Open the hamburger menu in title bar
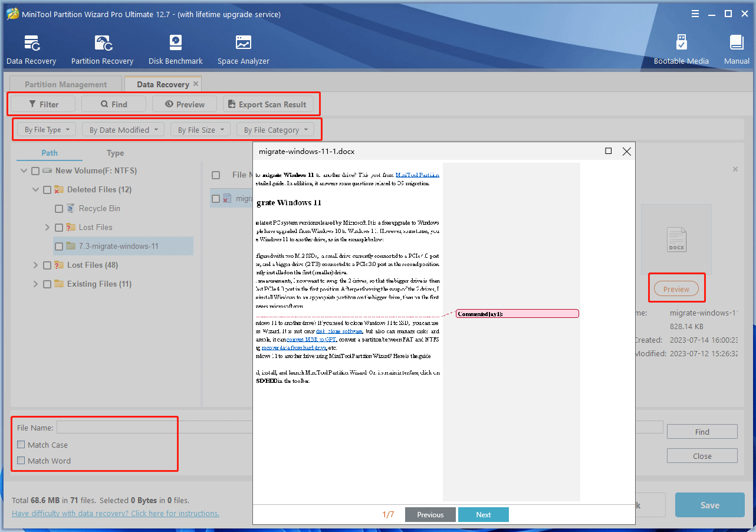This screenshot has height=532, width=756. (696, 14)
